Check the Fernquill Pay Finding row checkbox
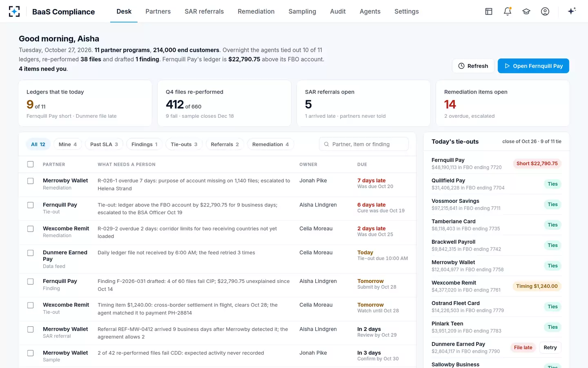This screenshot has width=588, height=368. coord(30,281)
